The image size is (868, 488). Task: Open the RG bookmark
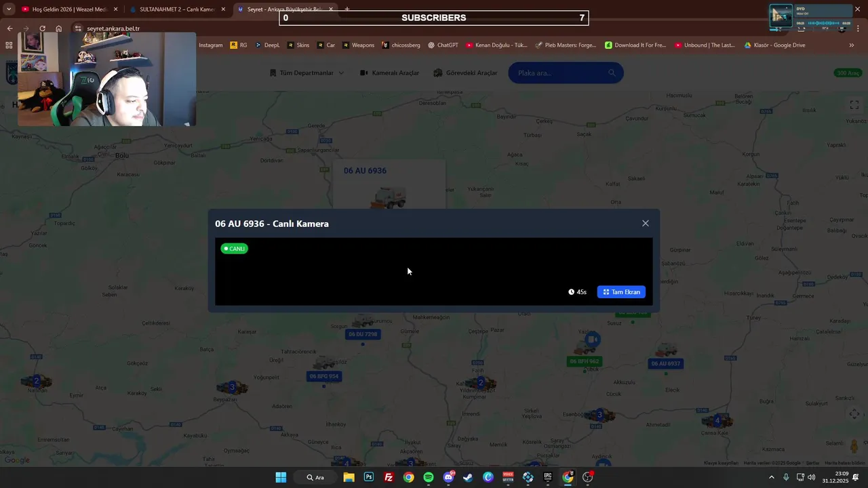pyautogui.click(x=239, y=45)
